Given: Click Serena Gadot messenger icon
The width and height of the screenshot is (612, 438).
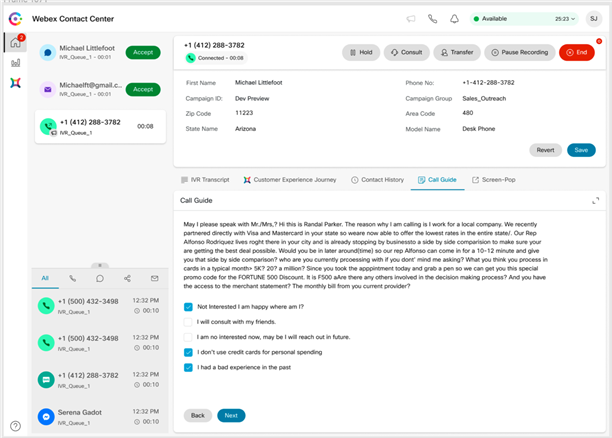Looking at the screenshot, I should 46,417.
